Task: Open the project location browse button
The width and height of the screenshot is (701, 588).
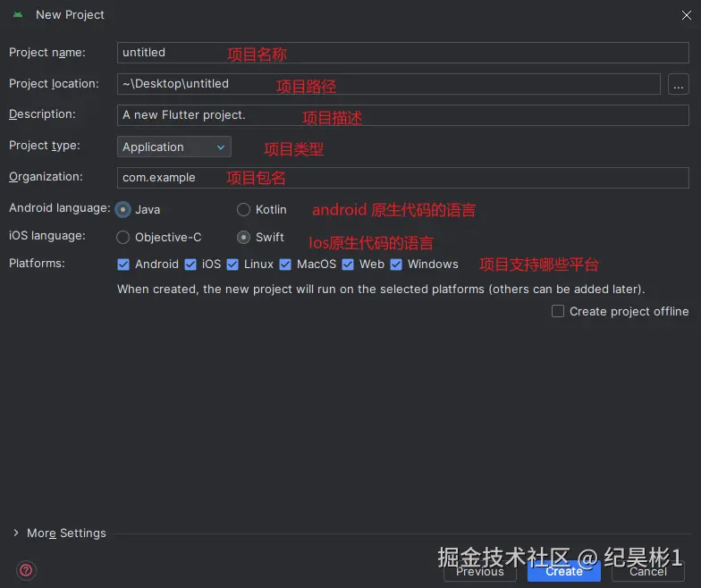Action: pyautogui.click(x=678, y=84)
